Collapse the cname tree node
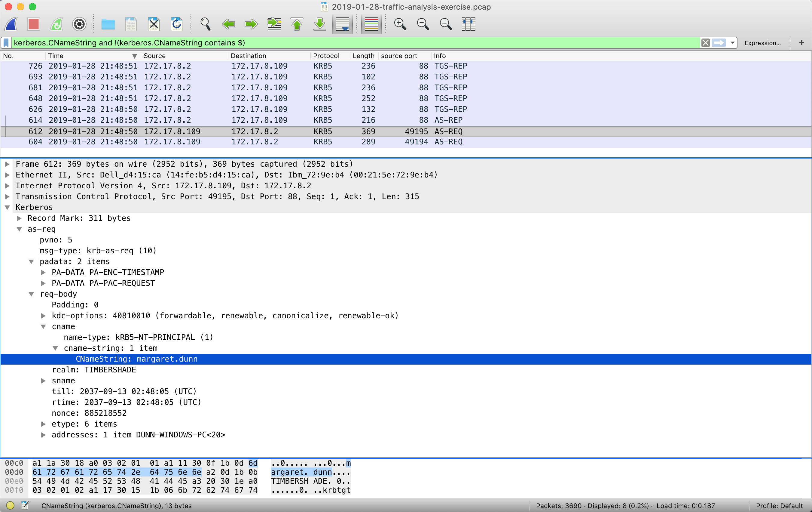The width and height of the screenshot is (812, 512). (x=44, y=326)
